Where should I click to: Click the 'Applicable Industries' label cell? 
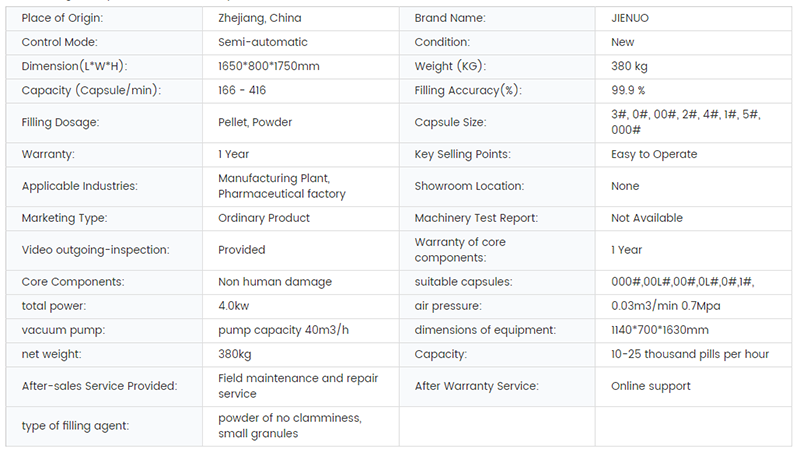coord(79,186)
